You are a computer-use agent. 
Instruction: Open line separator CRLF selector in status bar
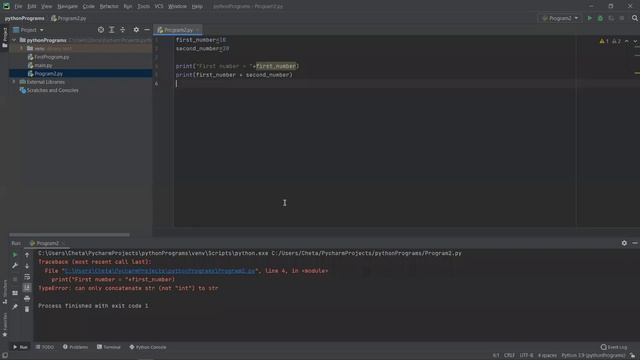pyautogui.click(x=509, y=356)
